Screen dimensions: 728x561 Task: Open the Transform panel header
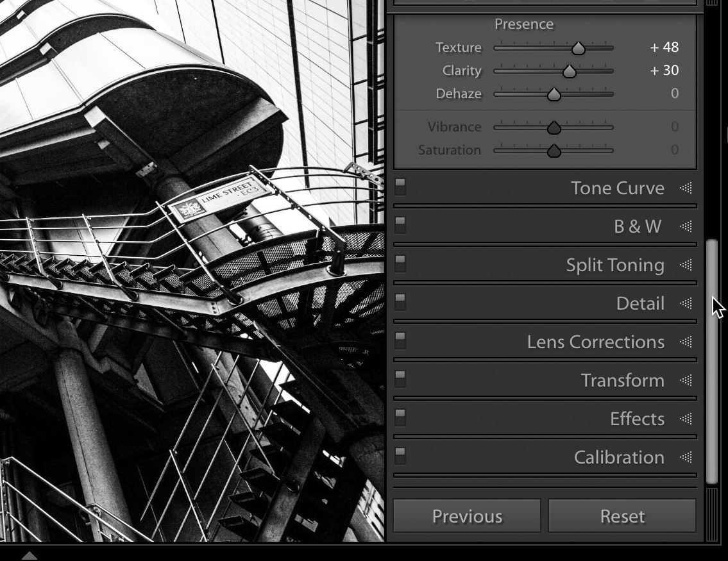tap(545, 380)
